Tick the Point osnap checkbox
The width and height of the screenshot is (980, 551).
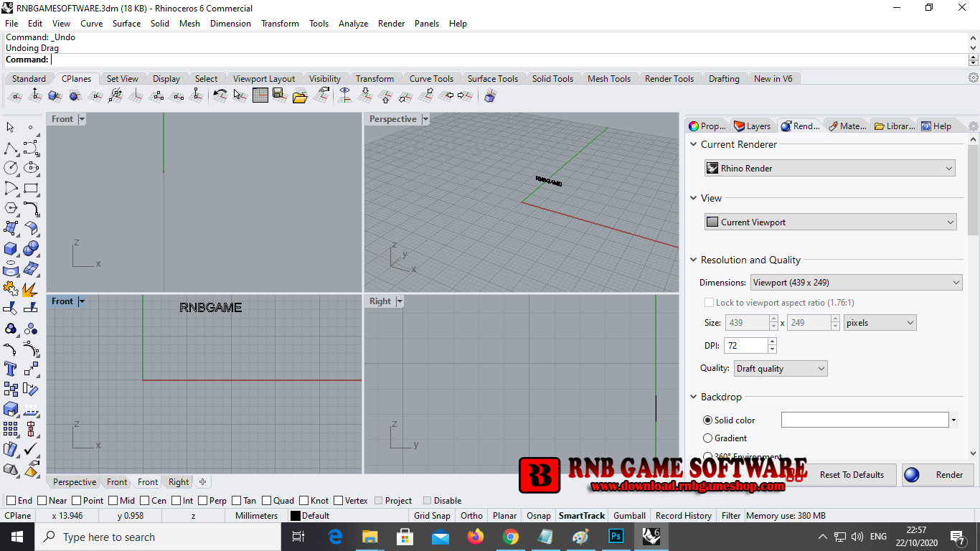pyautogui.click(x=77, y=501)
